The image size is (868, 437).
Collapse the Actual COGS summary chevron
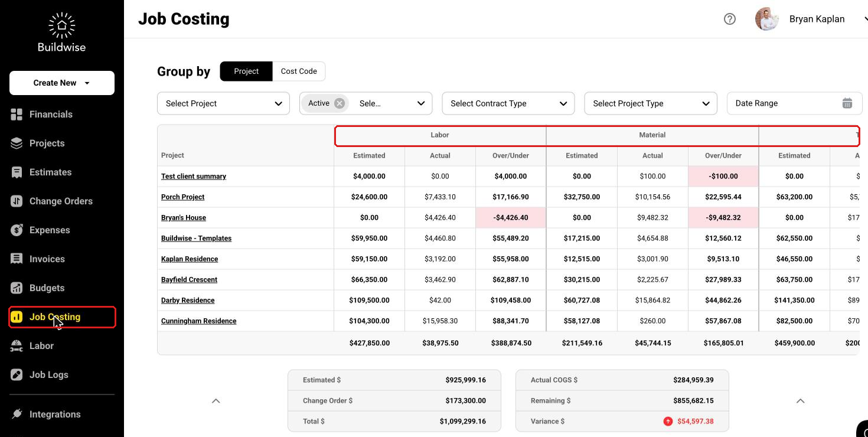(x=801, y=401)
